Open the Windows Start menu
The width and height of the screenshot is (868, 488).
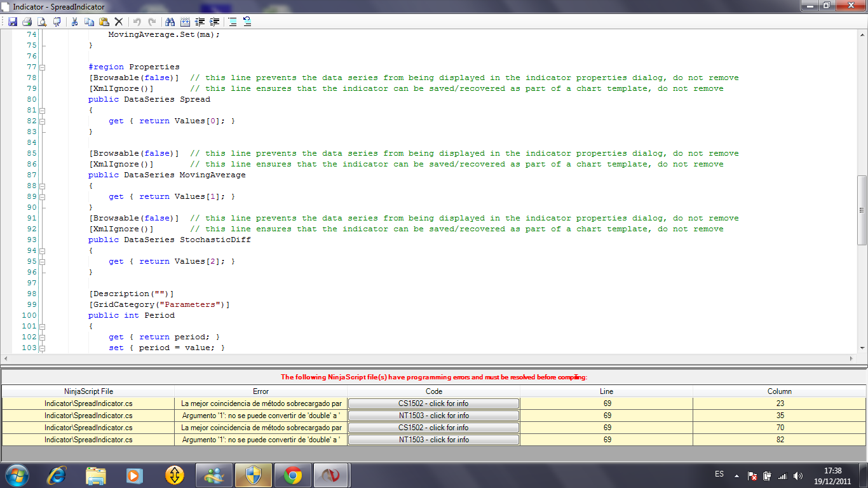click(x=17, y=475)
